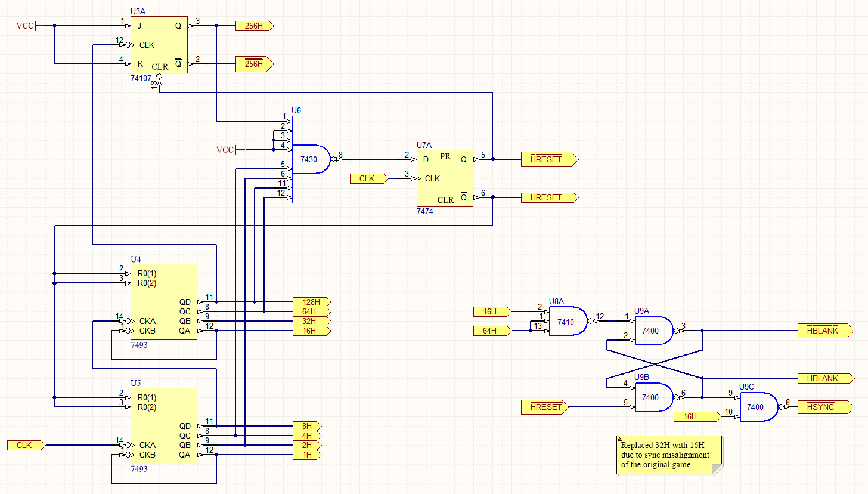Select the U8A 7410 NAND gate symbol
868x494 pixels.
[x=568, y=322]
